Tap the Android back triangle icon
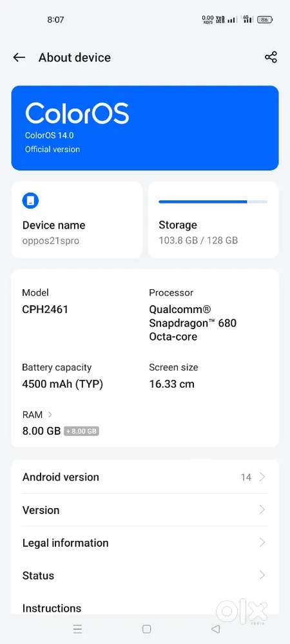The image size is (290, 644). [215, 629]
